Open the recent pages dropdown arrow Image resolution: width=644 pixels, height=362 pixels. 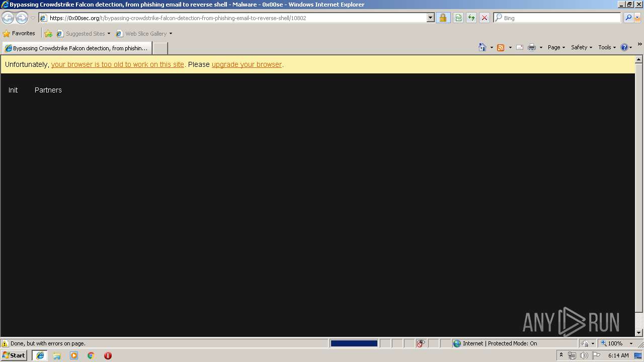33,18
